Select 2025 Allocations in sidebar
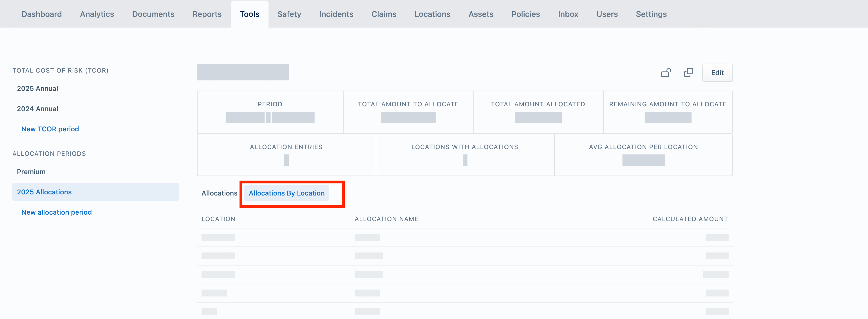Viewport: 868px width, 319px height. click(95, 192)
